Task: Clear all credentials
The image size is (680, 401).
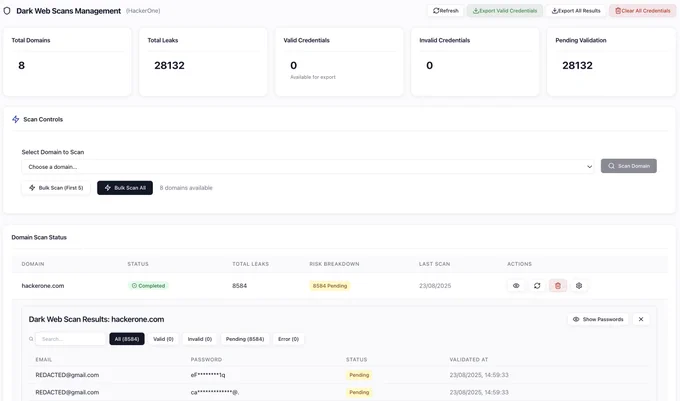Action: tap(642, 11)
